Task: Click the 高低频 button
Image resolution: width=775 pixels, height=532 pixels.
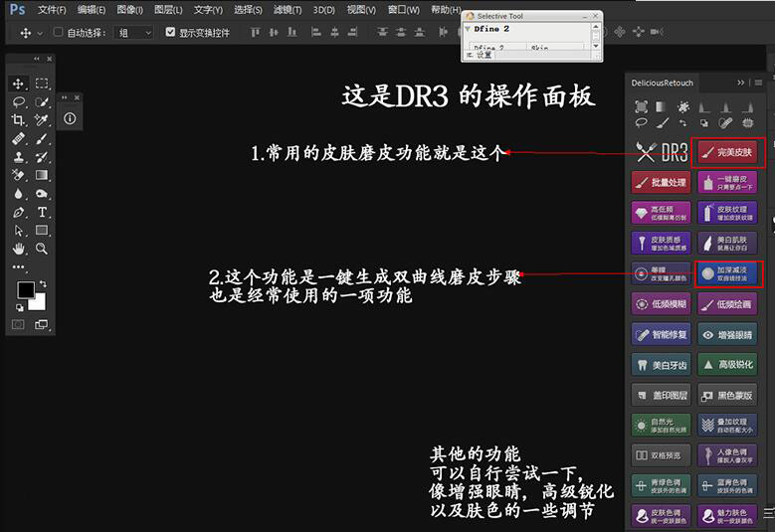Action: pos(662,213)
